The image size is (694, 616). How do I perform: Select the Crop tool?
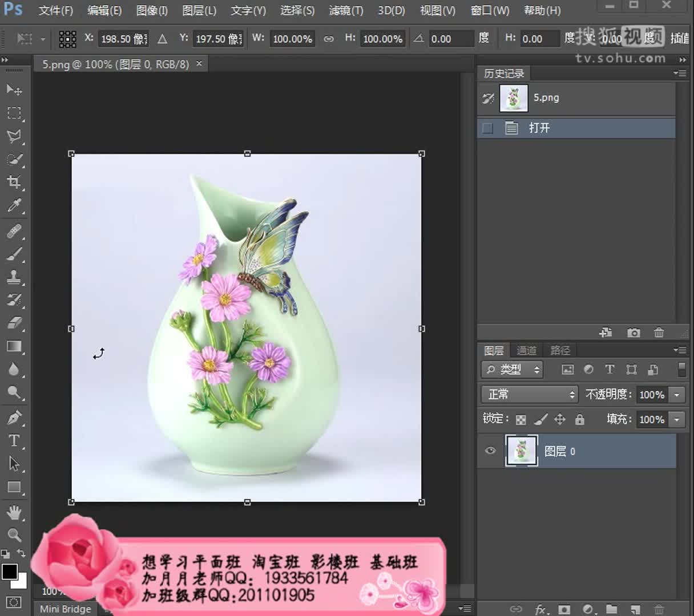14,182
